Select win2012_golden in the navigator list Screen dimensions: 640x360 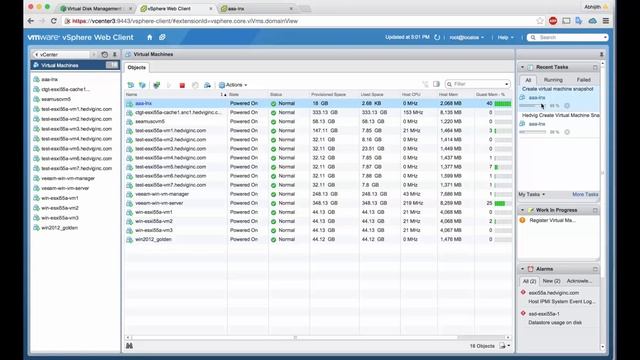(59, 228)
